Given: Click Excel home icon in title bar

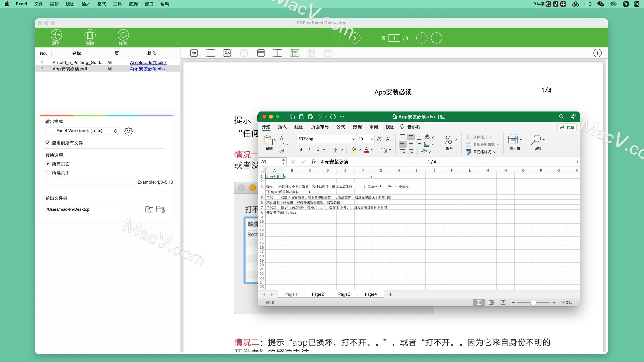Looking at the screenshot, I should pyautogui.click(x=292, y=117).
